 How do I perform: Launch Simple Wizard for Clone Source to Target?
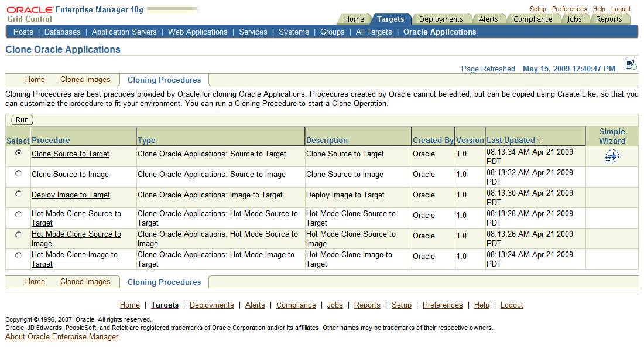(x=612, y=156)
